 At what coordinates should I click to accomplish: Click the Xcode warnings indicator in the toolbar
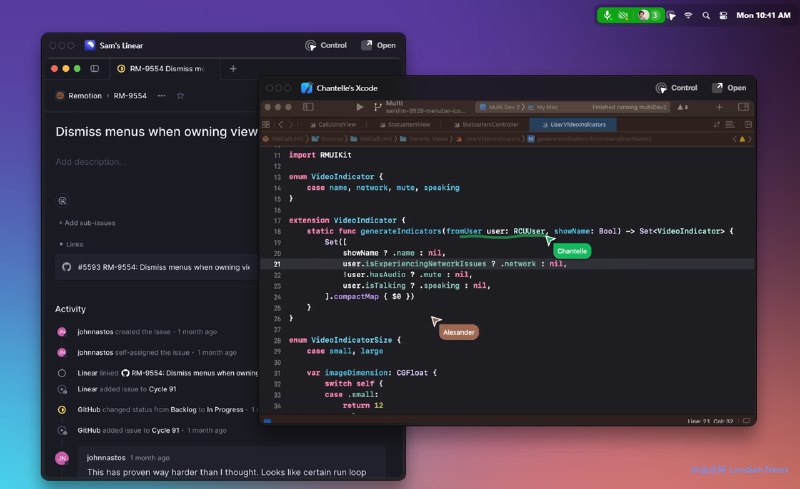683,107
